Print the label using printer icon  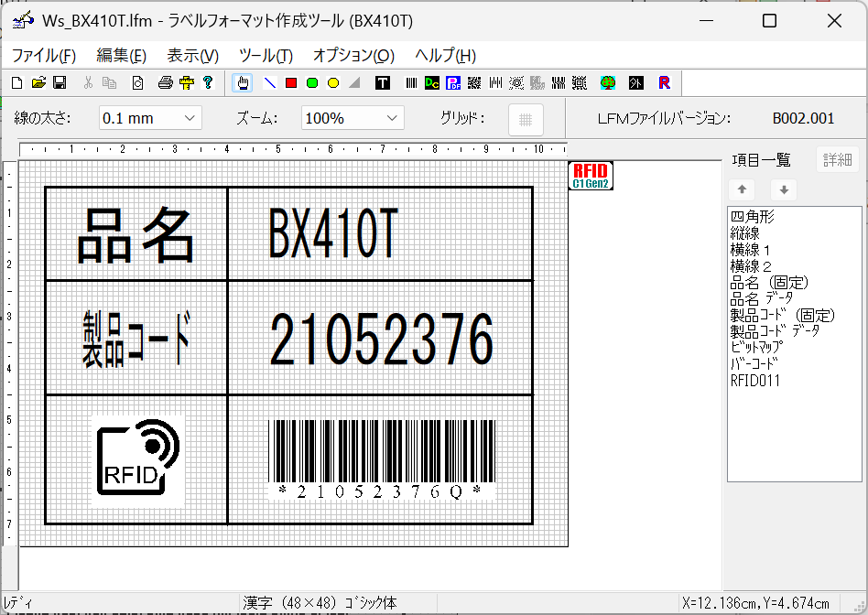pyautogui.click(x=165, y=83)
